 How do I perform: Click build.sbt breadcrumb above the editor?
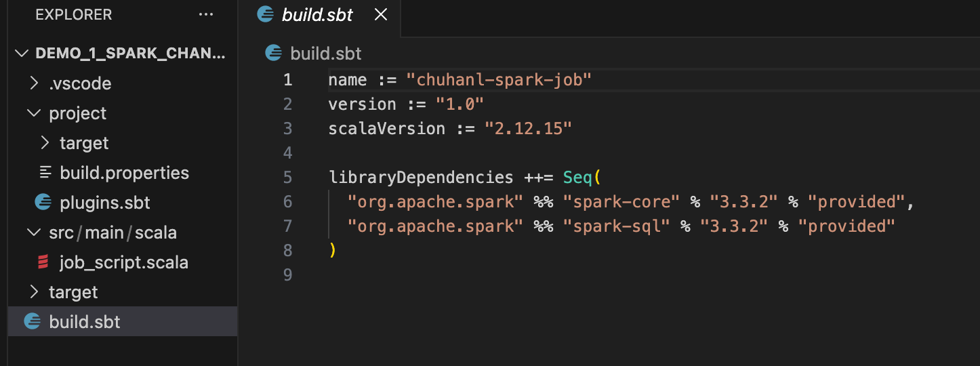point(325,54)
